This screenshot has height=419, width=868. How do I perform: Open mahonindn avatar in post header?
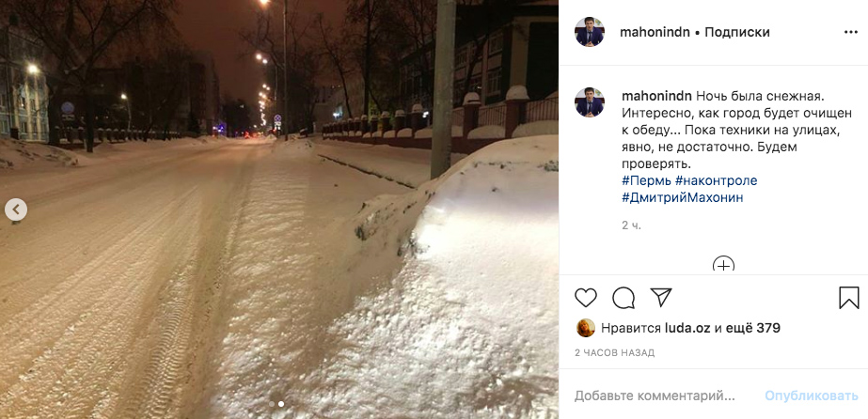(589, 32)
